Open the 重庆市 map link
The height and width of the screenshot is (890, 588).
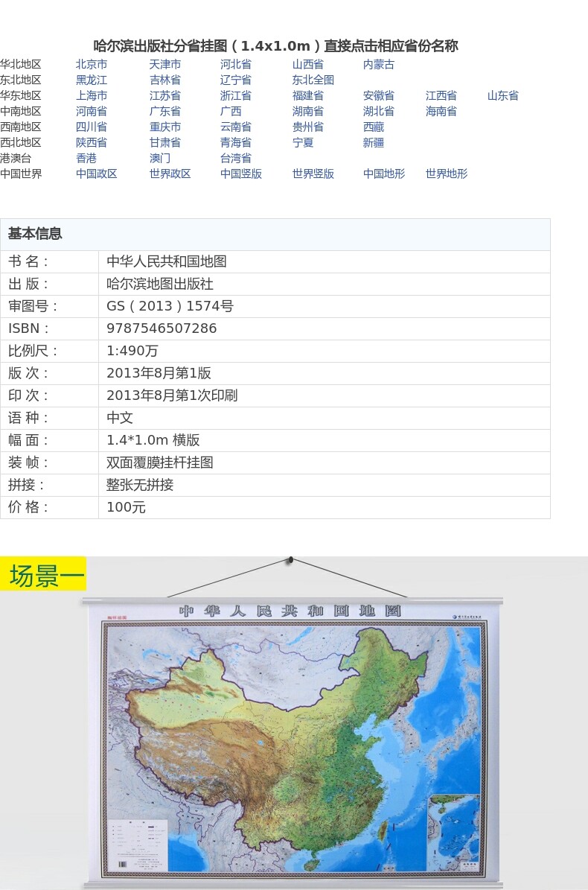(165, 127)
